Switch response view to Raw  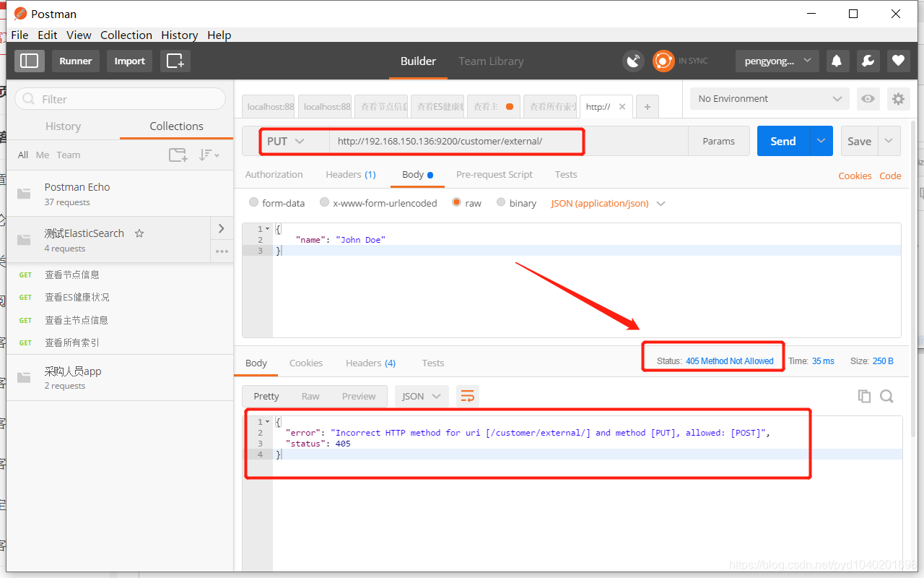pos(310,396)
